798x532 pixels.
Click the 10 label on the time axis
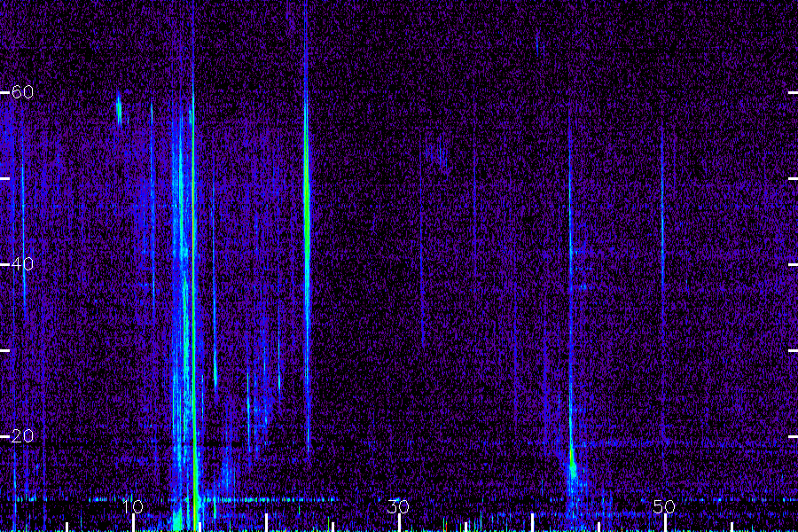[x=132, y=506]
